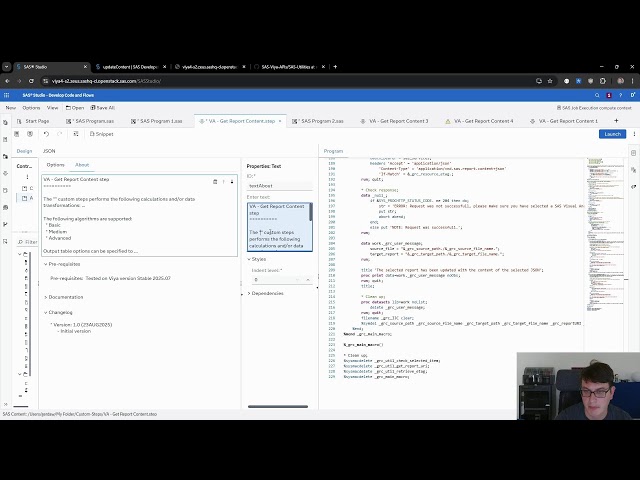Click the top icon in left sidebar
640x480 pixels.
pos(5,122)
